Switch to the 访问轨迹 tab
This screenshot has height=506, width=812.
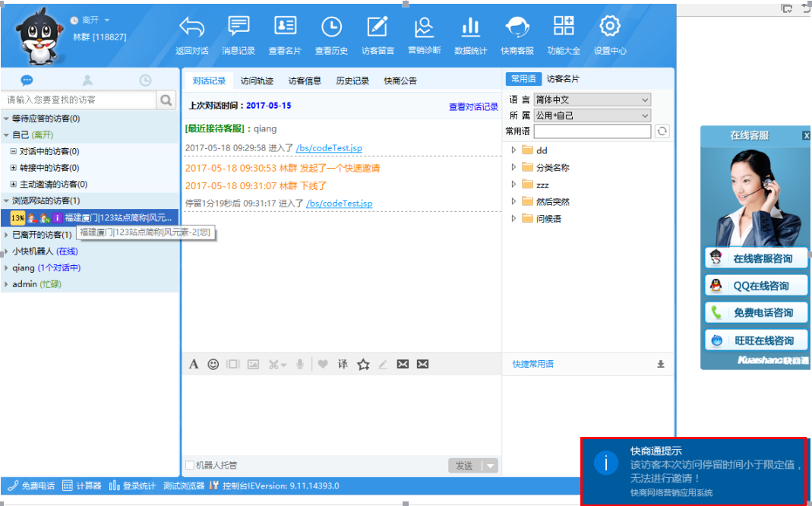tap(257, 81)
